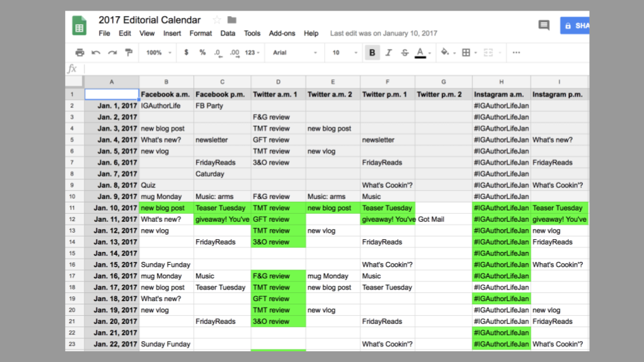Expand the borders dropdown arrow
This screenshot has width=644, height=362.
(x=476, y=52)
